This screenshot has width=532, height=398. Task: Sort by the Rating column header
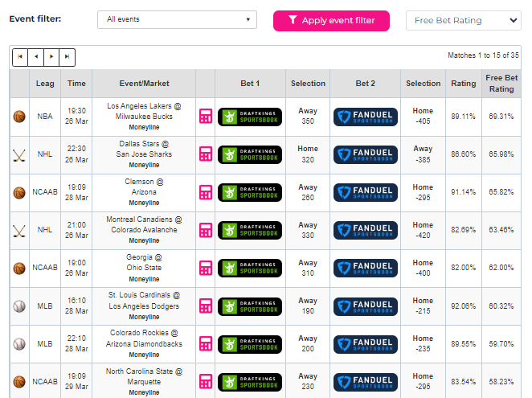click(463, 84)
